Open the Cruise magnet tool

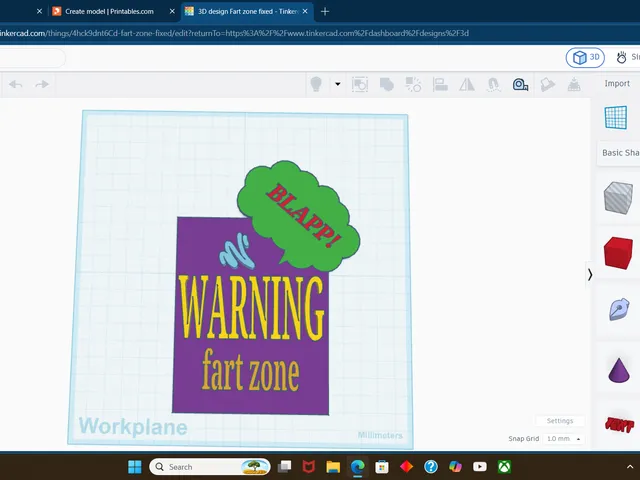click(x=493, y=84)
